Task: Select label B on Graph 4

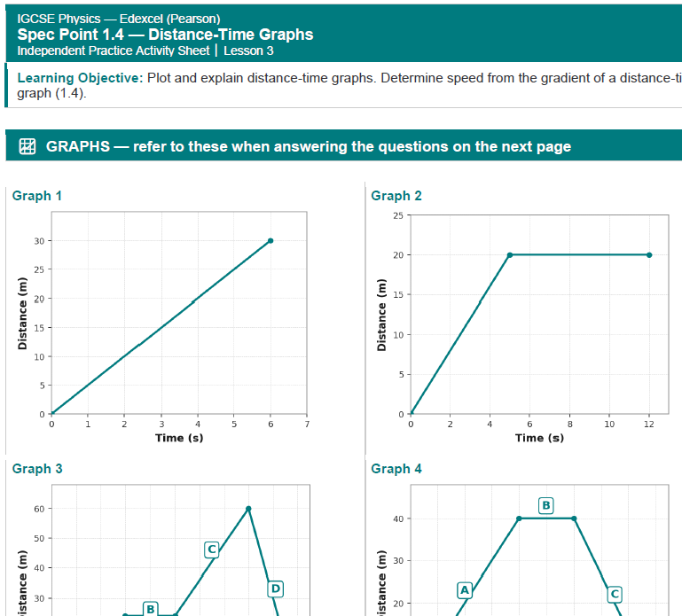Action: [x=545, y=505]
